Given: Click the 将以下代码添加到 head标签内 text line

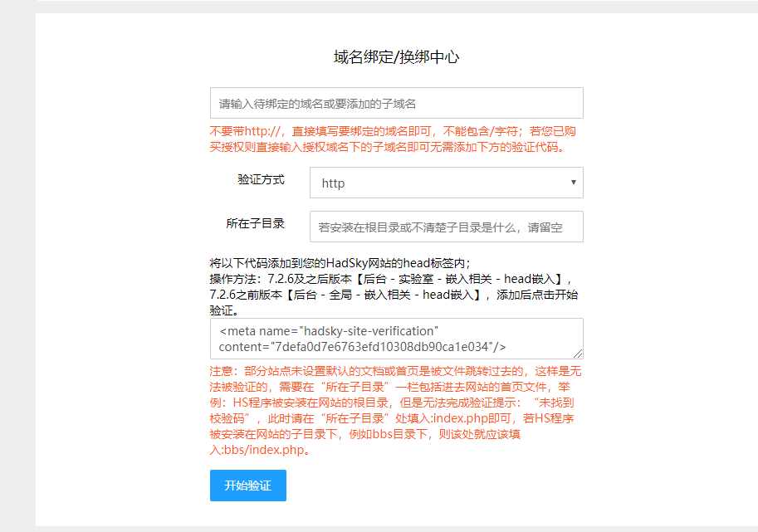Looking at the screenshot, I should click(x=340, y=263).
